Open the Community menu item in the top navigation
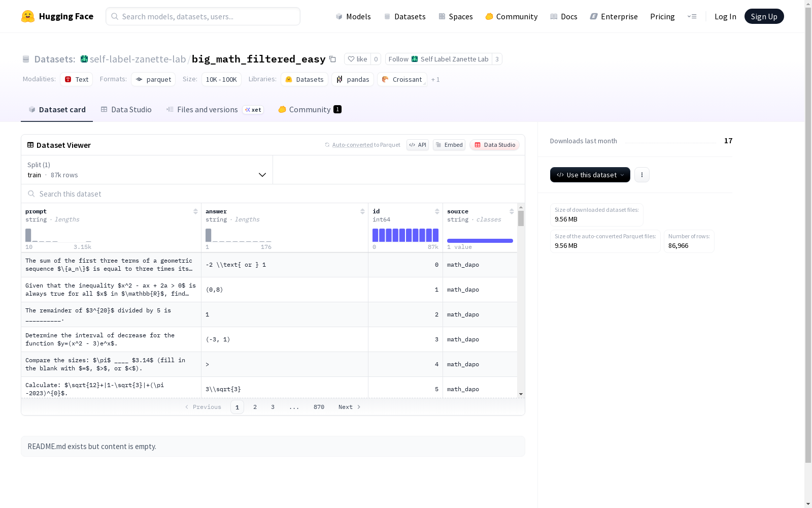This screenshot has height=508, width=812. click(x=512, y=16)
